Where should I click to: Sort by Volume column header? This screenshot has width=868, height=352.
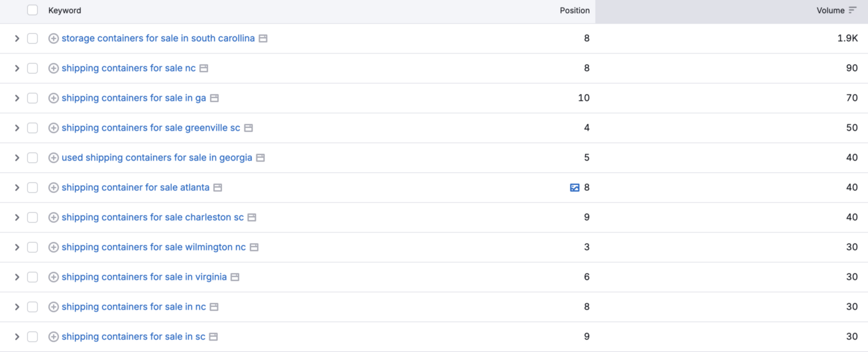click(830, 11)
